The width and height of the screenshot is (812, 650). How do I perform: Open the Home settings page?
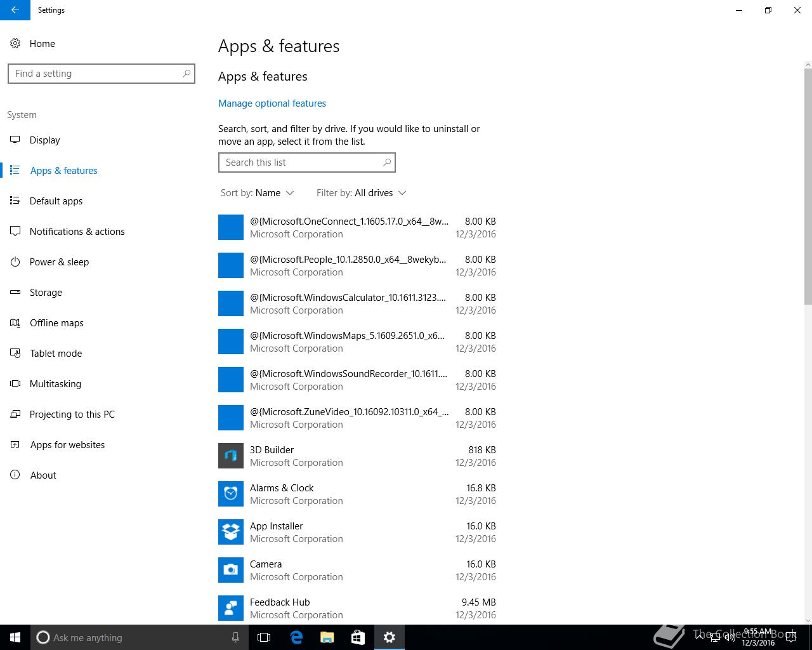tap(42, 43)
